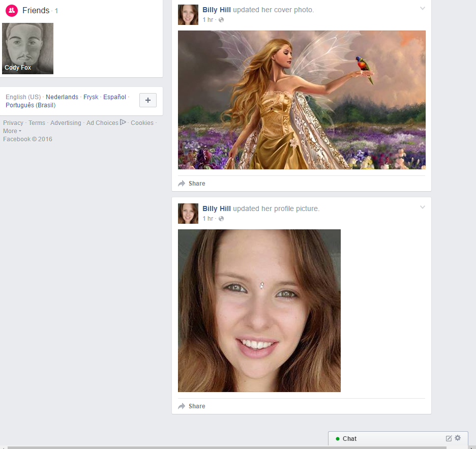This screenshot has height=449, width=476.
Task: Expand the cover photo post options chevron
Action: click(422, 9)
